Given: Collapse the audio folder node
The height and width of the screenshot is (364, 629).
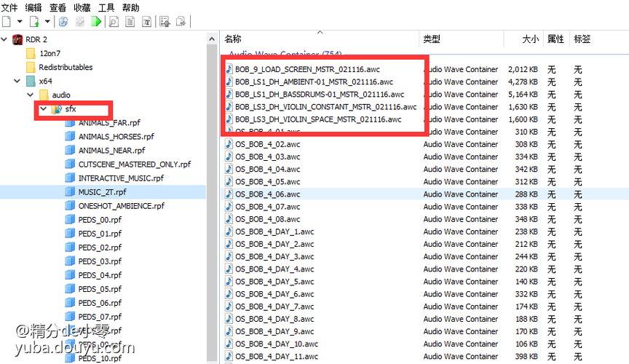Looking at the screenshot, I should point(31,95).
